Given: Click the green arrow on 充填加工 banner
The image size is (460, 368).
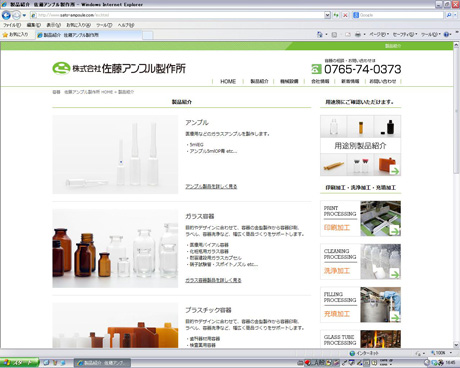Looking at the screenshot, I should coord(395,317).
